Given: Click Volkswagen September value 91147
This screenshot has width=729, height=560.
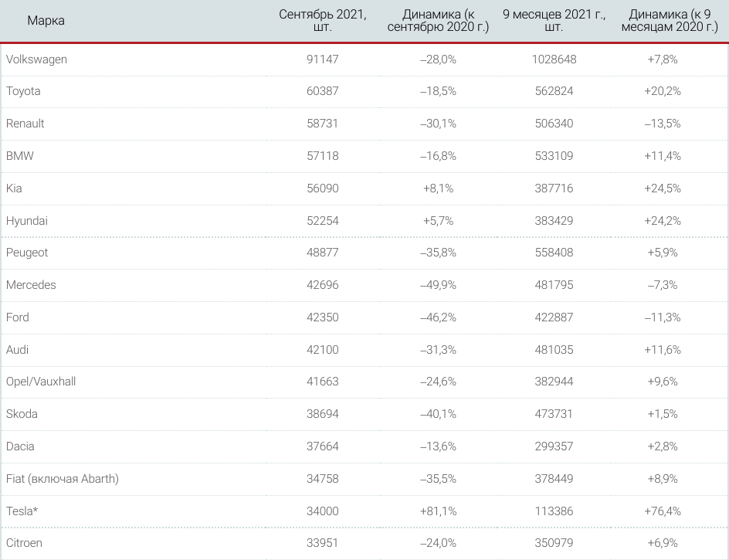Looking at the screenshot, I should click(323, 59).
